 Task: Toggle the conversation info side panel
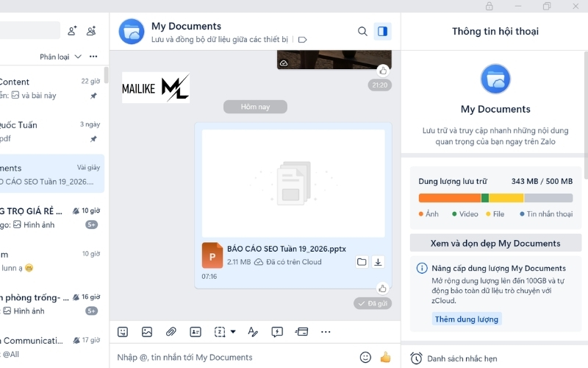pos(382,31)
